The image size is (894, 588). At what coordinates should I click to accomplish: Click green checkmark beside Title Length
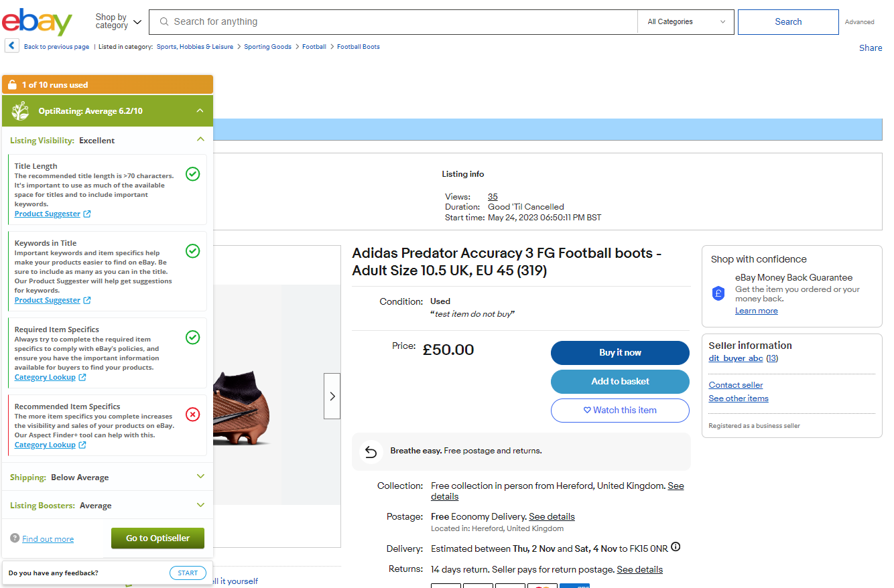192,174
